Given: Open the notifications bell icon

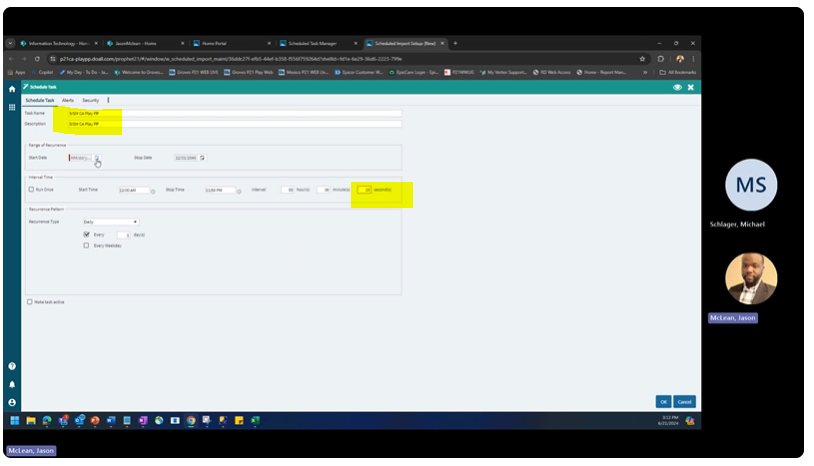Looking at the screenshot, I should pyautogui.click(x=12, y=384).
